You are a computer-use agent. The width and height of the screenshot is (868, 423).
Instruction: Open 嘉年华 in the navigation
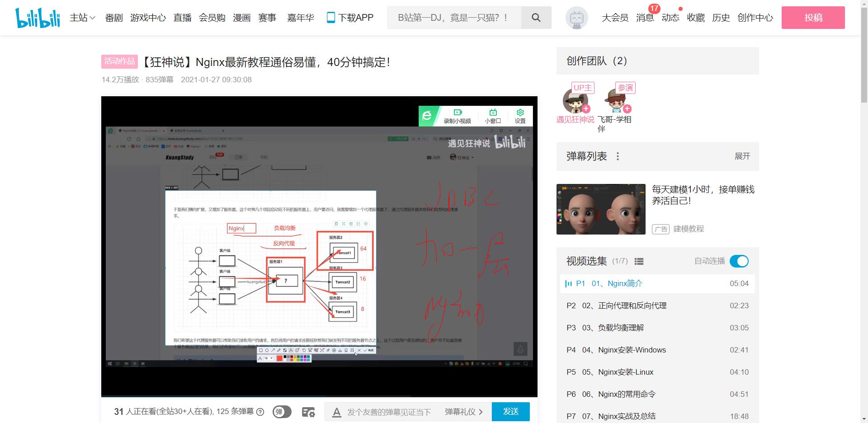click(x=301, y=18)
